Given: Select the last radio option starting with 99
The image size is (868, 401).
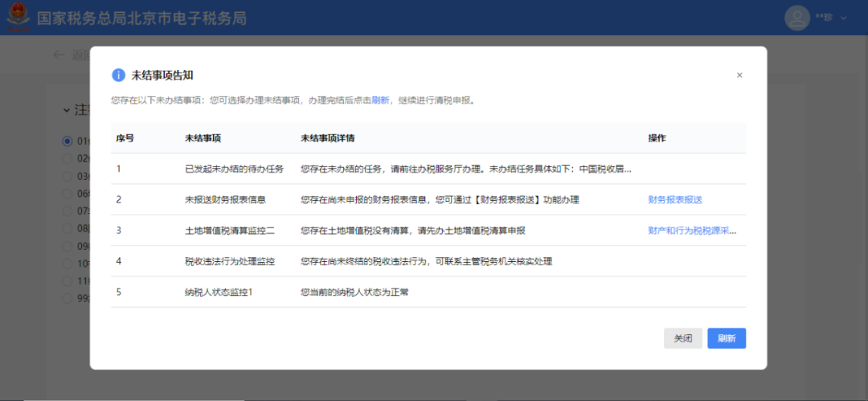Looking at the screenshot, I should 68,297.
